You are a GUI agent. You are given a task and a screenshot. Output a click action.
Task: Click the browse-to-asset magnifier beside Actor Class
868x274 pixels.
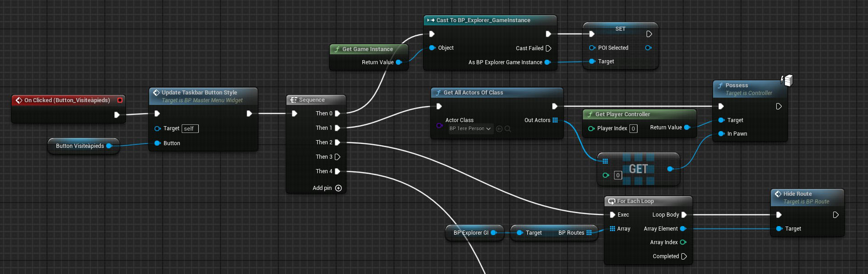(508, 129)
